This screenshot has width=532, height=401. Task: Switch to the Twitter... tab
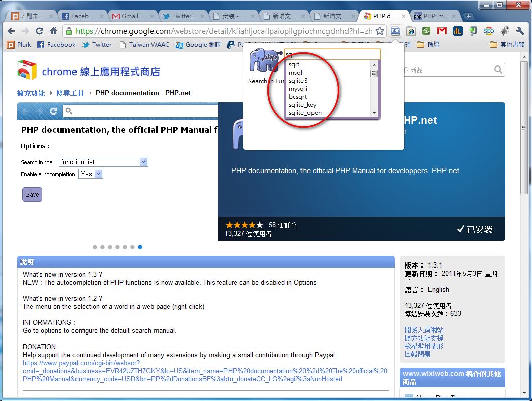click(x=183, y=16)
